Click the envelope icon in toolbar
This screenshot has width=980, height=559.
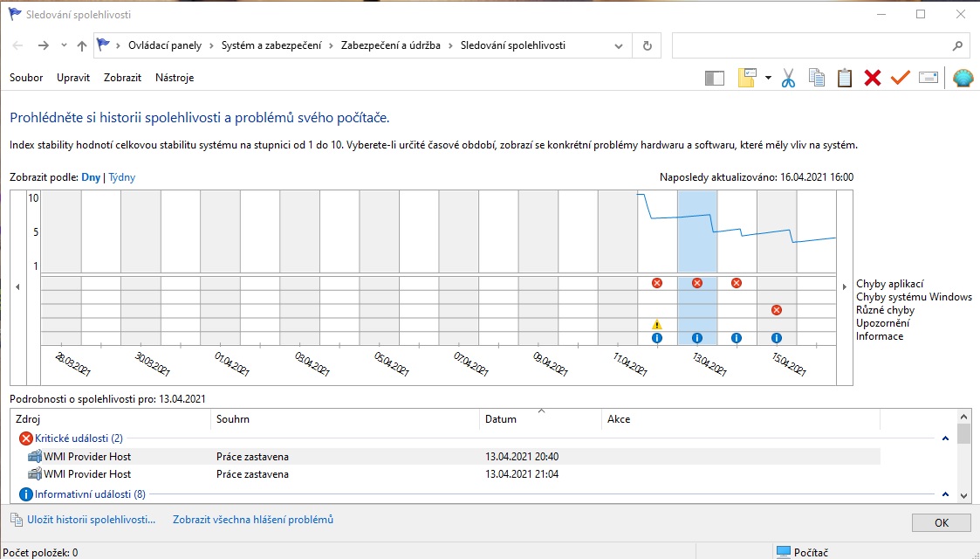pos(929,78)
